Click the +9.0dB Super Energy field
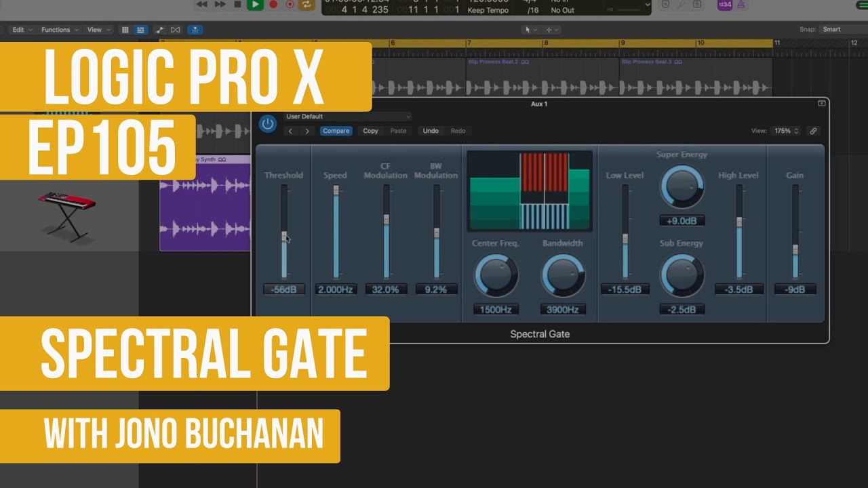This screenshot has height=488, width=868. pos(682,221)
